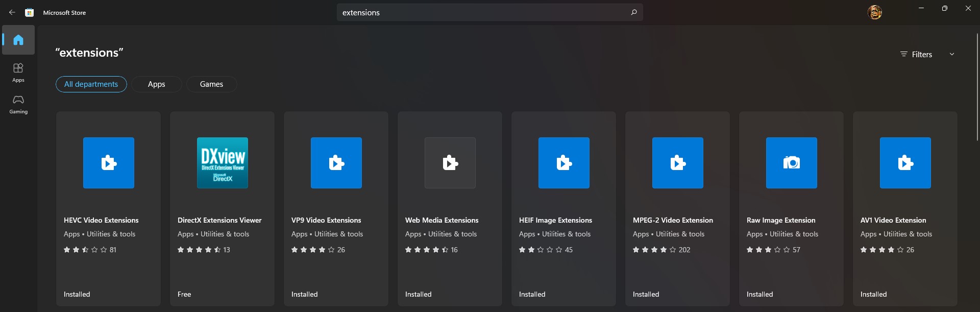Click the search magnifier icon

pos(634,12)
